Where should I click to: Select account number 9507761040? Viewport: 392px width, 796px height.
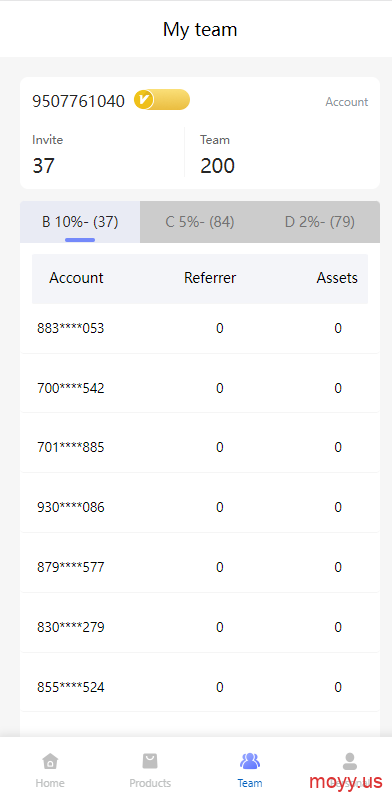click(x=78, y=102)
